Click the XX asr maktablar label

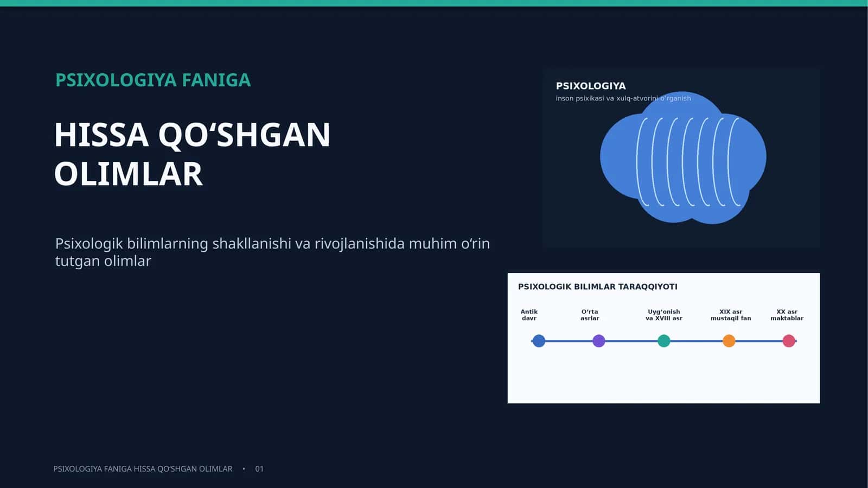click(787, 315)
